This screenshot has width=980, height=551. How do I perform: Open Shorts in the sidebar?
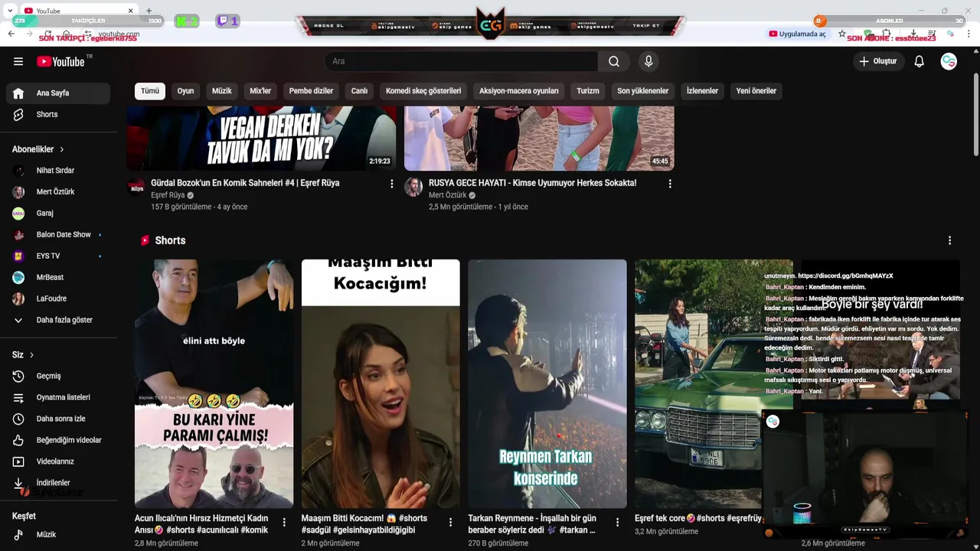click(58, 115)
